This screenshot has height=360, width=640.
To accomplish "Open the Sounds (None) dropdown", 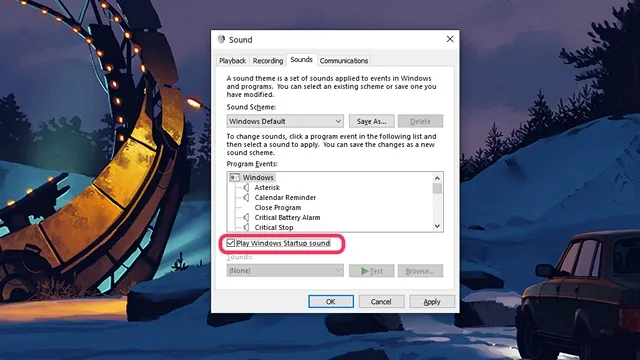I will pos(285,271).
